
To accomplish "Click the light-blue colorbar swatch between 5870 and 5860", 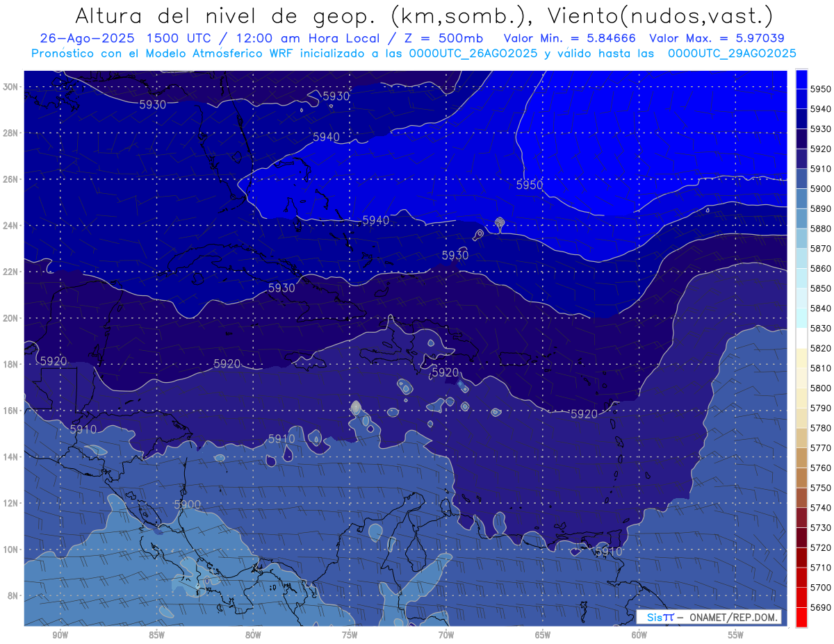I will pos(801,258).
